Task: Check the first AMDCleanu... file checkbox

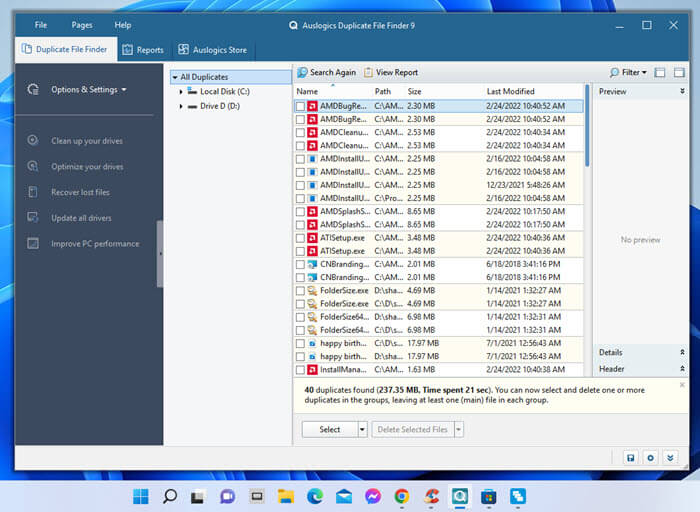Action: pyautogui.click(x=300, y=133)
